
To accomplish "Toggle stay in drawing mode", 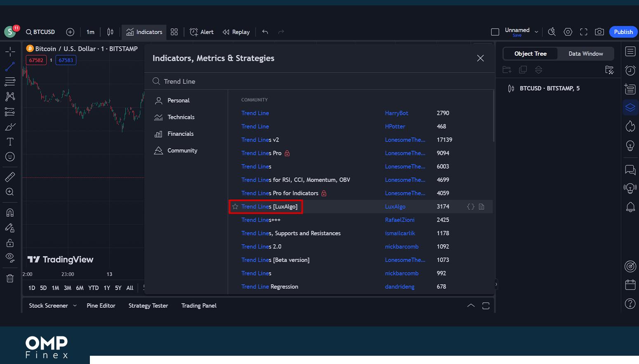I will 10,228.
